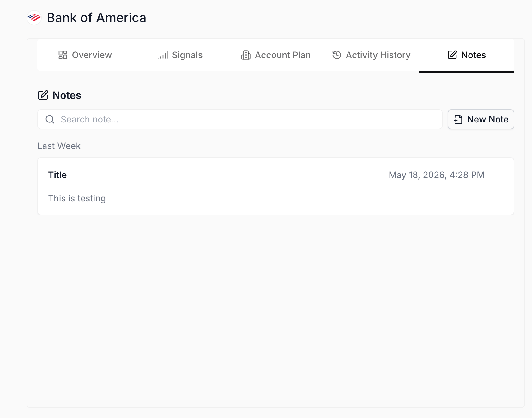Image resolution: width=532 pixels, height=418 pixels.
Task: Click the note timestamp May 18, 2026
Action: click(x=437, y=175)
